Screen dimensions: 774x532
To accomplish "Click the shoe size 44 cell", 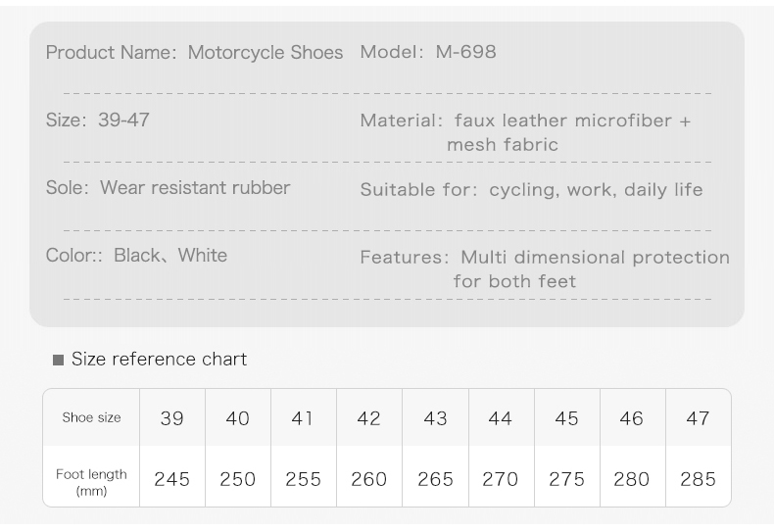I will tap(500, 418).
